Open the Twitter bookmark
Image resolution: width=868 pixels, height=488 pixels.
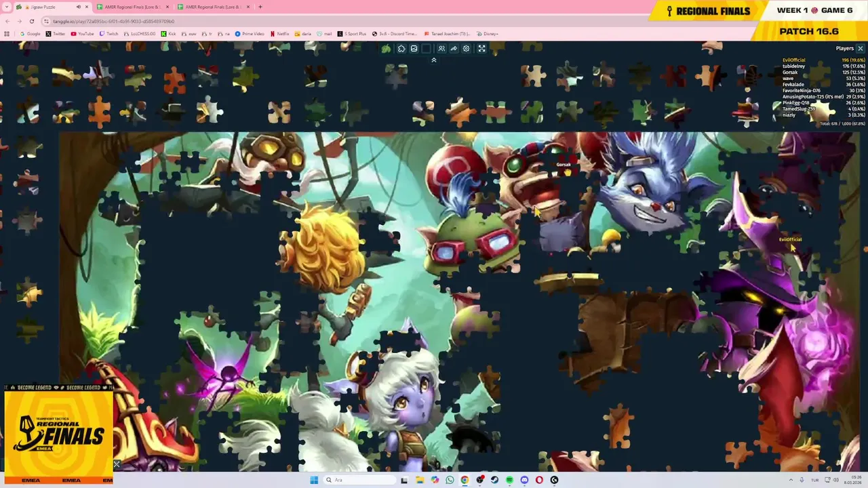point(55,34)
